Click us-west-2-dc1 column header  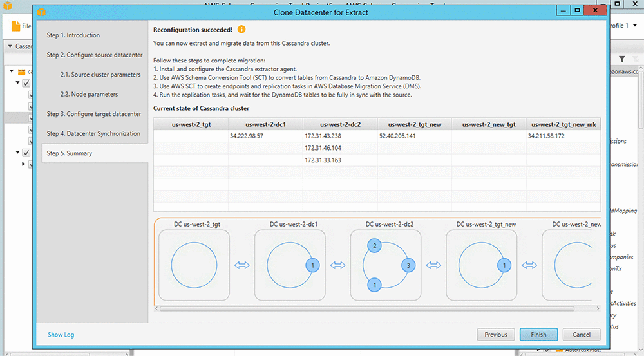coord(266,124)
